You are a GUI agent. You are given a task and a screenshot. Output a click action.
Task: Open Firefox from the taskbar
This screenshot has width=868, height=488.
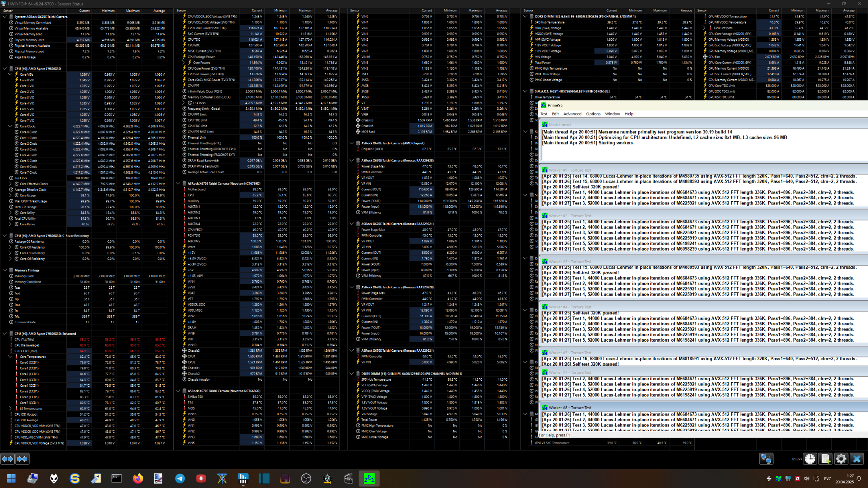click(x=138, y=479)
